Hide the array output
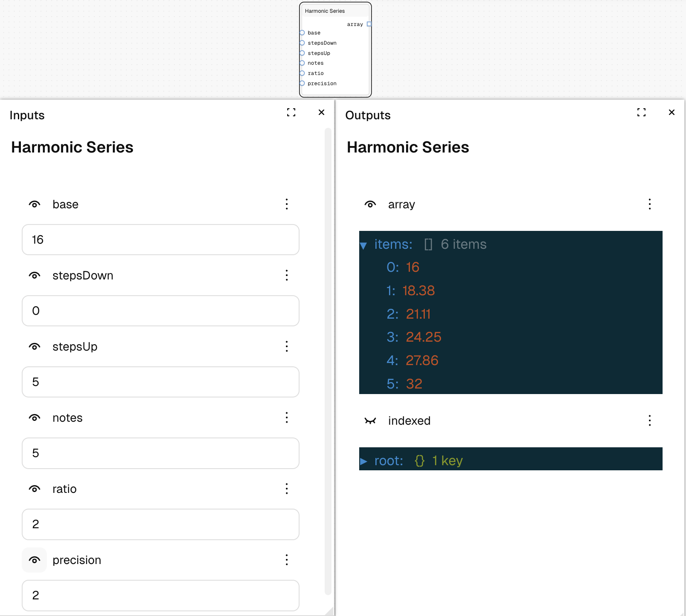Screen dimensions: 686x616 pos(370,204)
